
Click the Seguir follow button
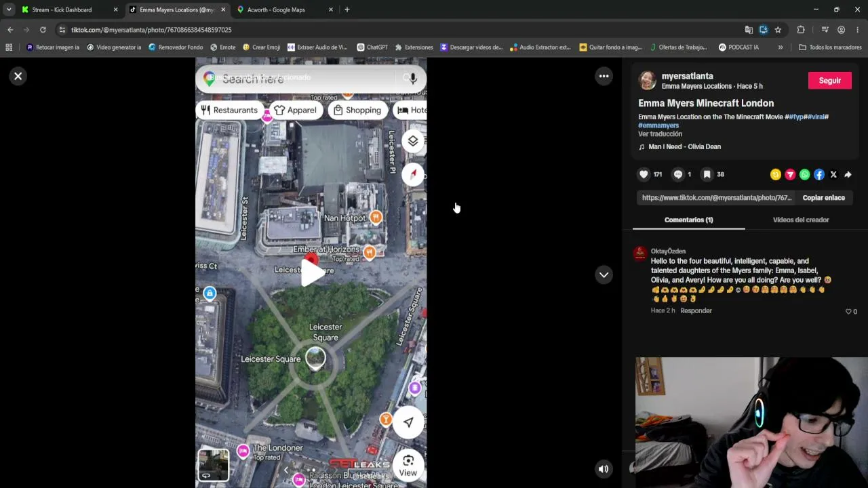pos(829,81)
